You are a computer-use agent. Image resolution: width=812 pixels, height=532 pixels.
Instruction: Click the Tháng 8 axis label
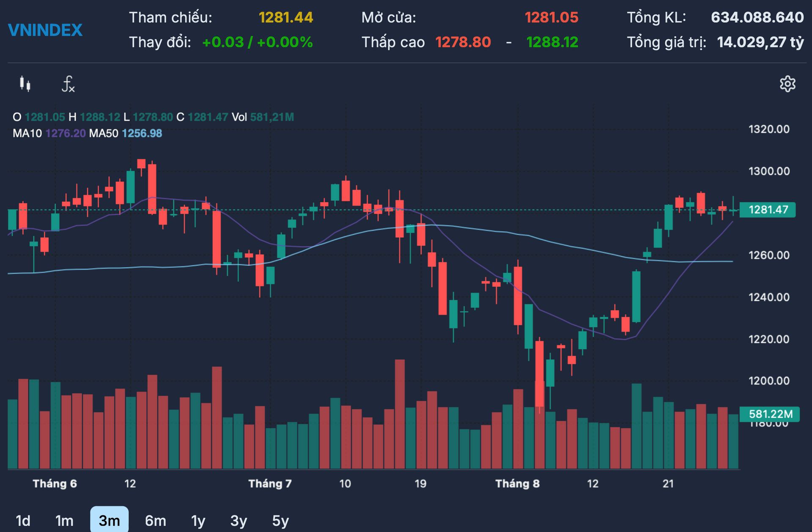518,483
